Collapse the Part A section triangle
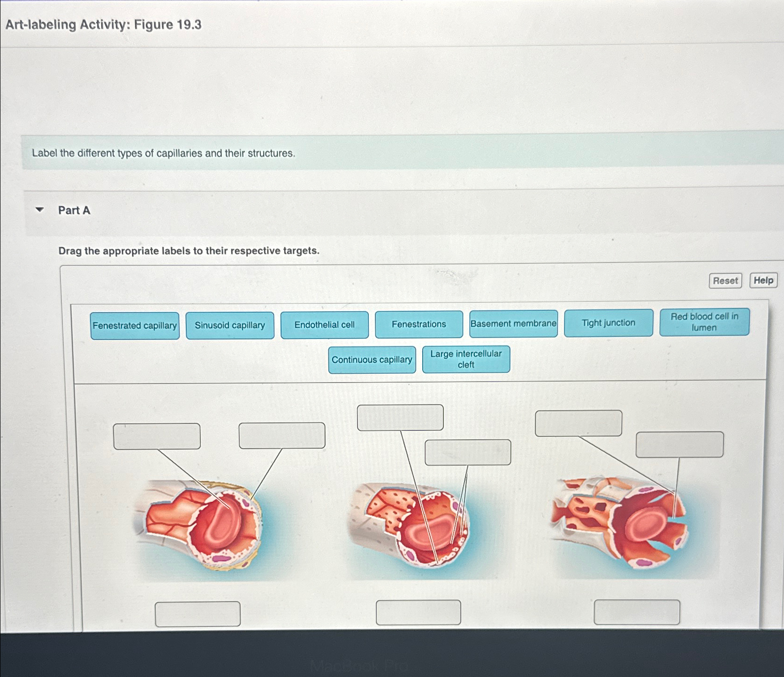The width and height of the screenshot is (784, 677). point(40,210)
